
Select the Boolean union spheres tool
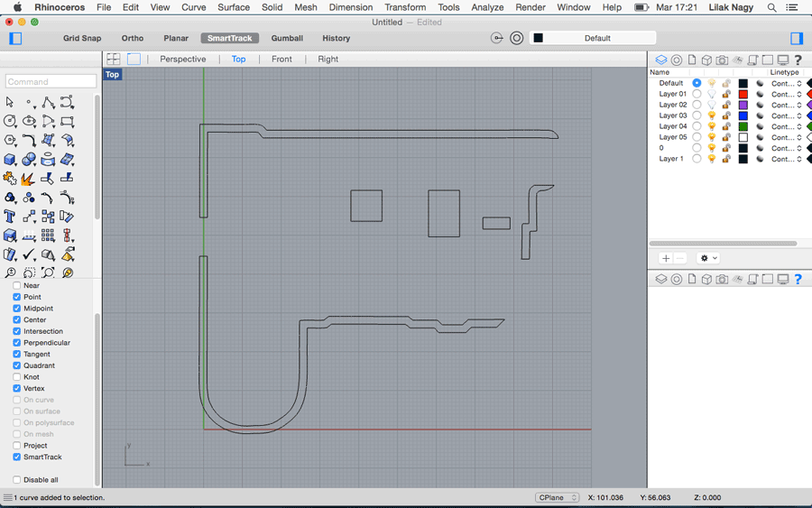29,160
